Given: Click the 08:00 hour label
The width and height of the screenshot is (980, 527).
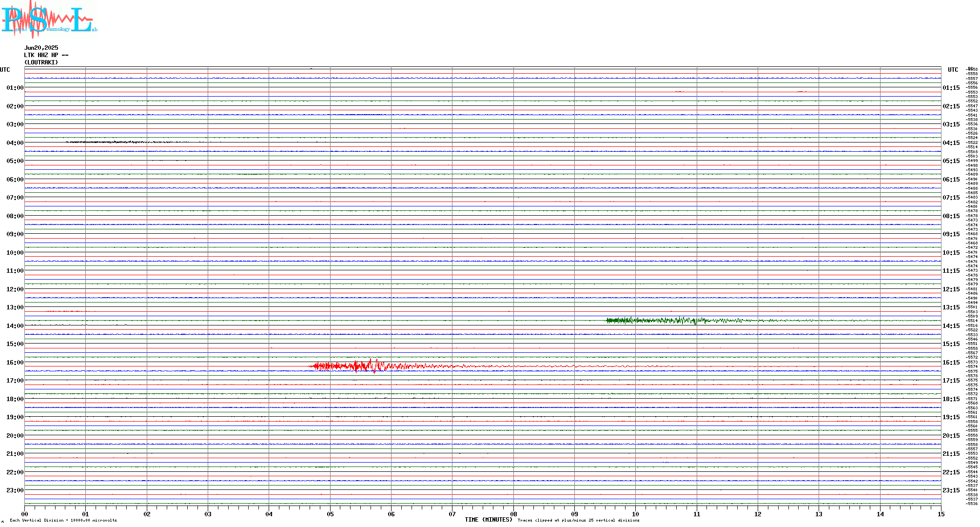Looking at the screenshot, I should (15, 216).
